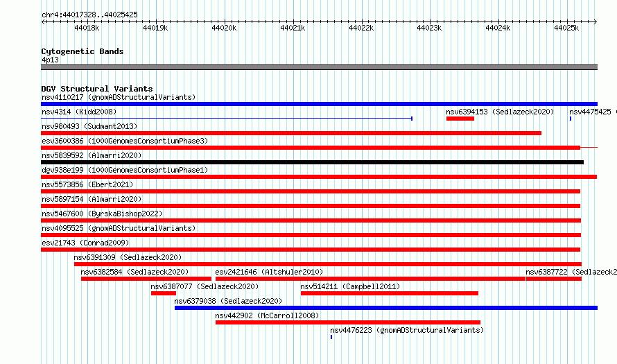Viewport: 617px width, 364px height.
Task: Click the thin nsv4314 blue line
Action: [x=227, y=119]
